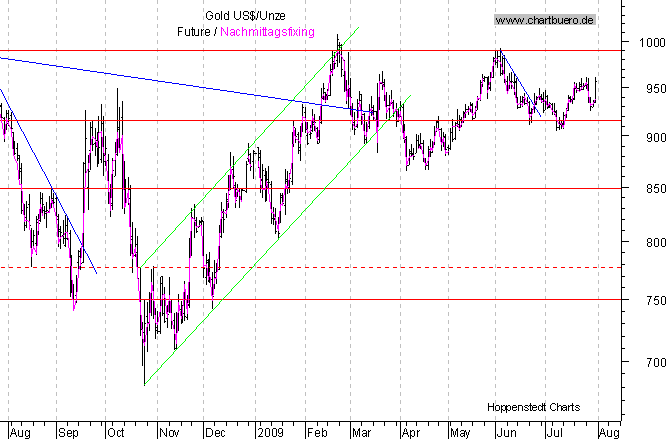The image size is (669, 439).
Task: Click the '2009' year axis label
Action: click(271, 433)
